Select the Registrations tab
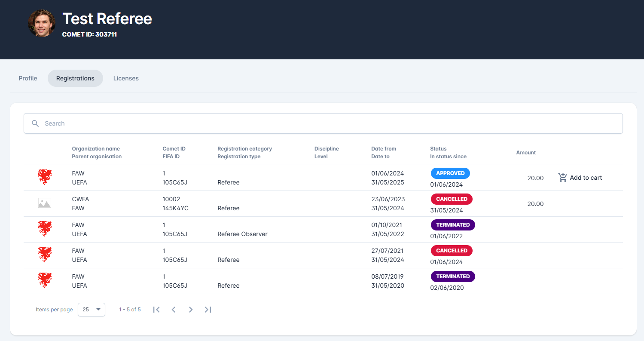The image size is (644, 341). click(75, 78)
